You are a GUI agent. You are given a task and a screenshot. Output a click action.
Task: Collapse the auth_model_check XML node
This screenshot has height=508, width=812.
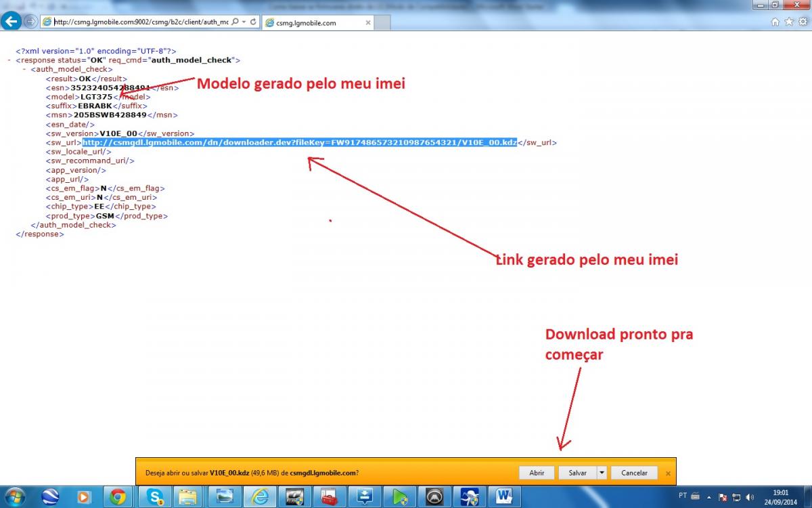click(24, 69)
